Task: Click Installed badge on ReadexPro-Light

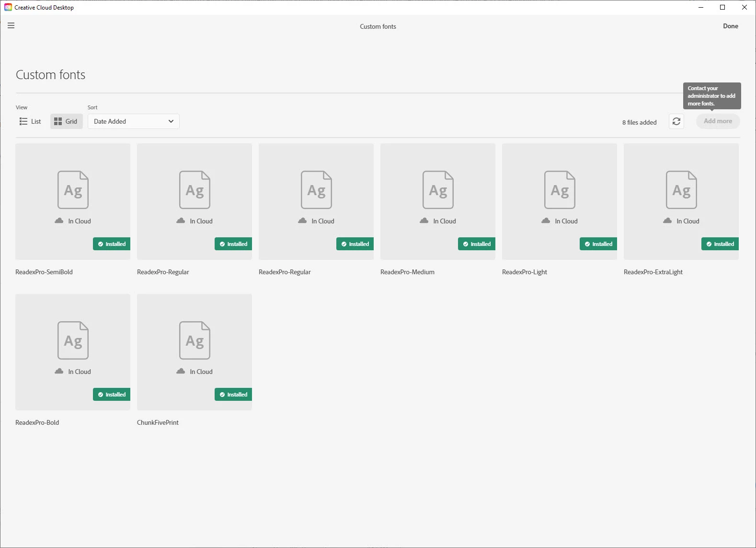Action: [598, 244]
